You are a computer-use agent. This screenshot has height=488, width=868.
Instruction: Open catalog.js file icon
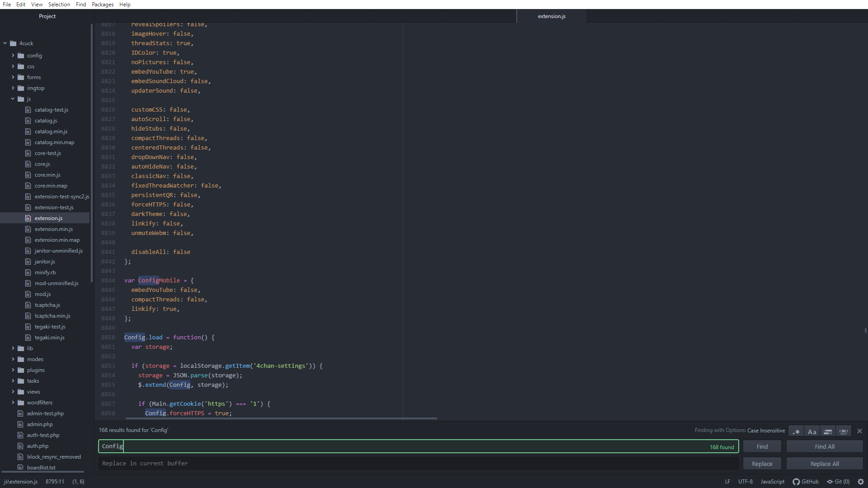[x=28, y=121]
